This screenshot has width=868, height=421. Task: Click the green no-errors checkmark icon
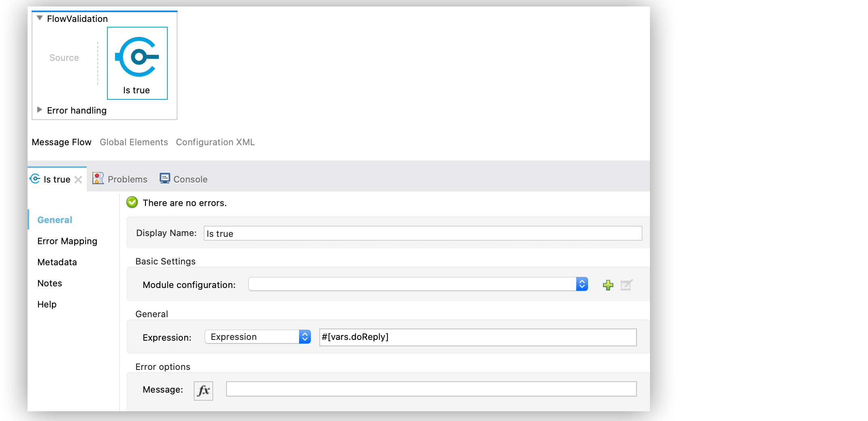132,202
